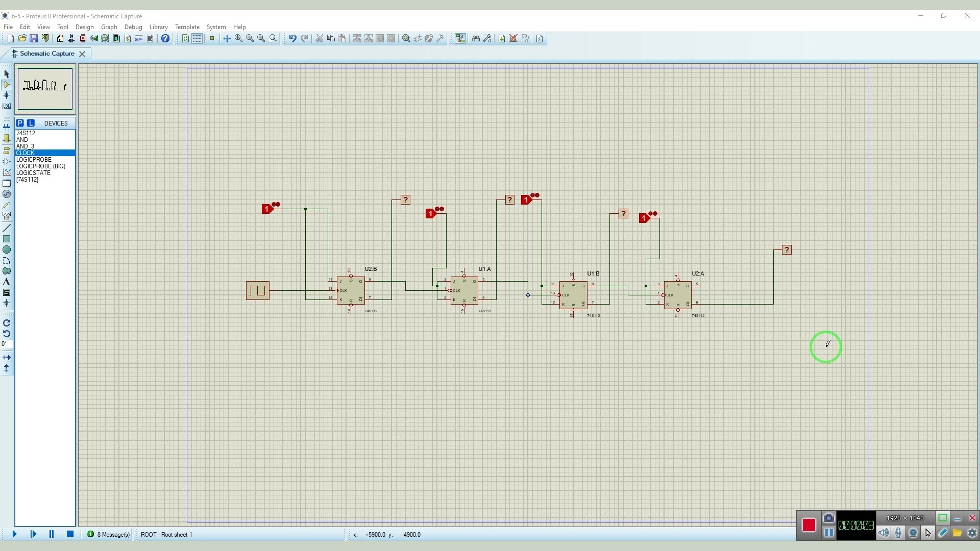Image resolution: width=980 pixels, height=551 pixels.
Task: Click the Rotate Clockwise icon
Action: pyautogui.click(x=7, y=323)
